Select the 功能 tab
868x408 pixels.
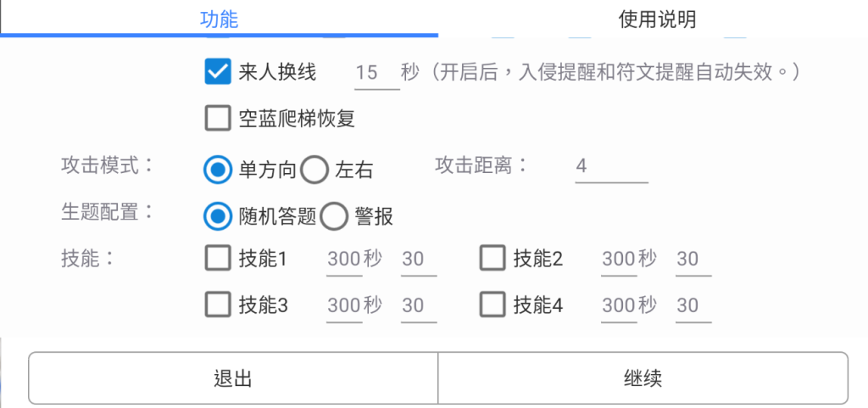tap(220, 20)
